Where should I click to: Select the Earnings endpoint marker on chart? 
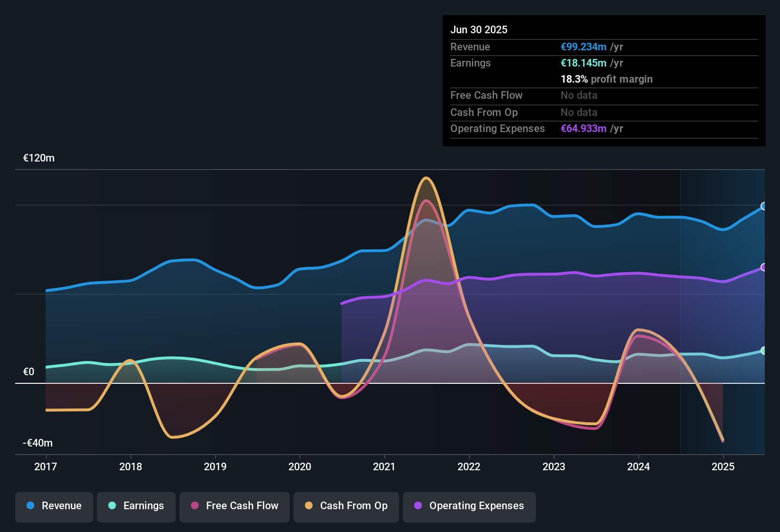point(764,351)
